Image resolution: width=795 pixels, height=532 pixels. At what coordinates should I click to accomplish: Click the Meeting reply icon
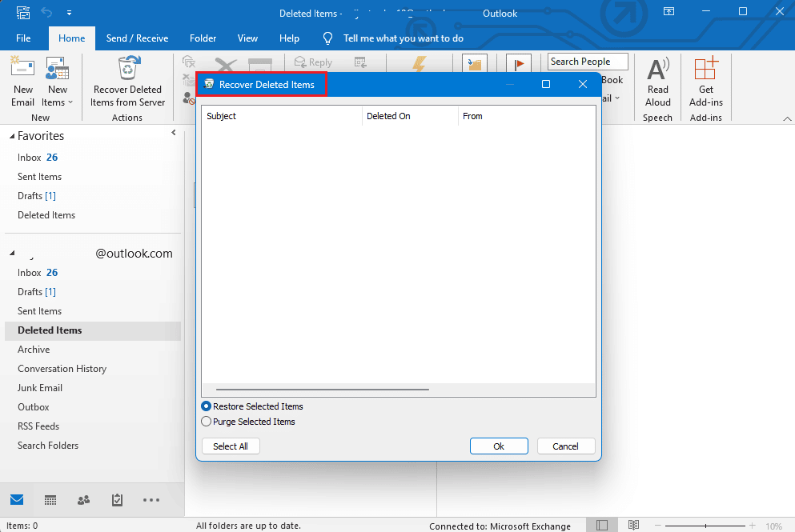[360, 62]
